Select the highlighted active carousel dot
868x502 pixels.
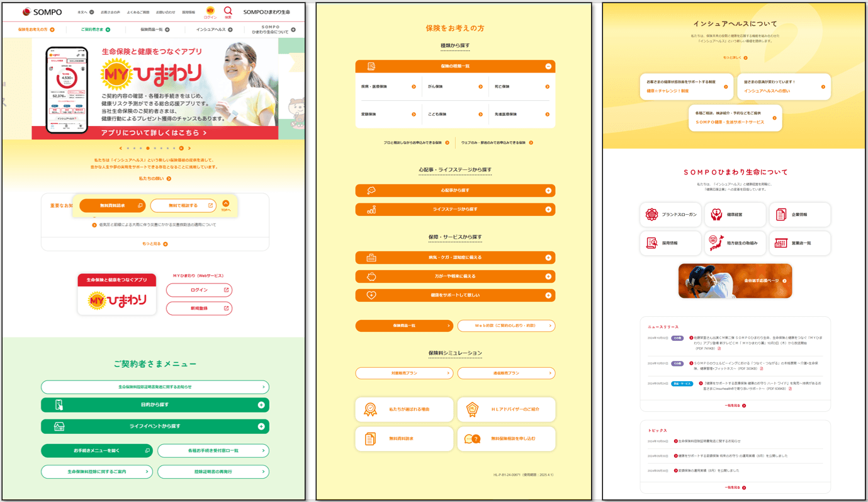148,148
